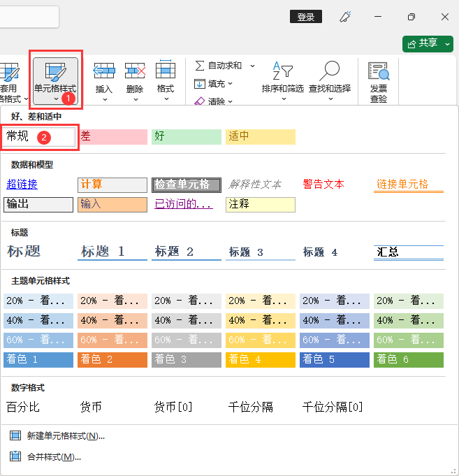Apply the 输出 output style
The image size is (459, 476).
coord(38,205)
